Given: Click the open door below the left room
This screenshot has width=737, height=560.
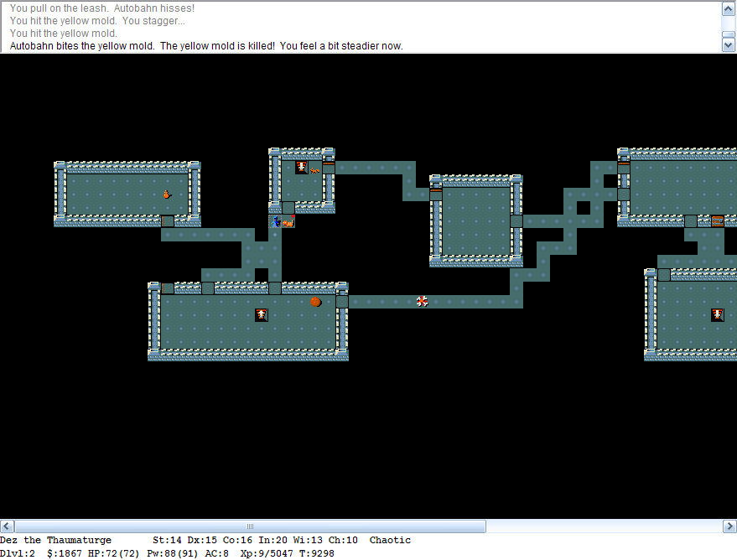Looking at the screenshot, I should (168, 221).
